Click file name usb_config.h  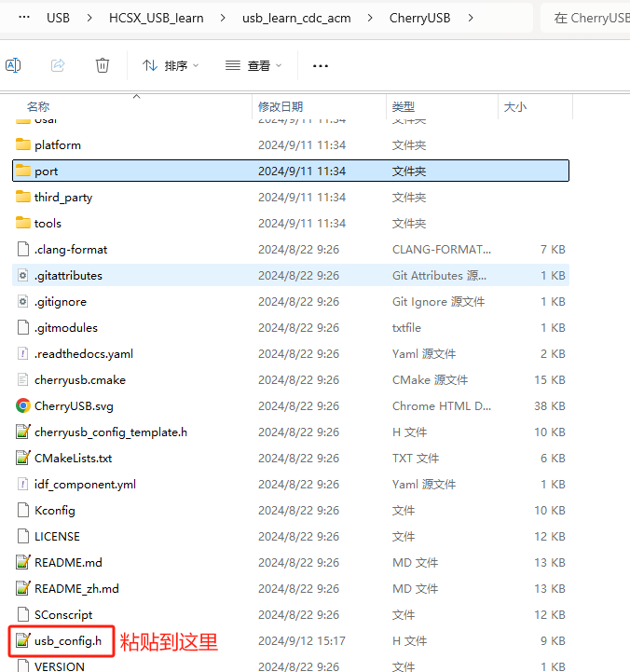[x=68, y=641]
